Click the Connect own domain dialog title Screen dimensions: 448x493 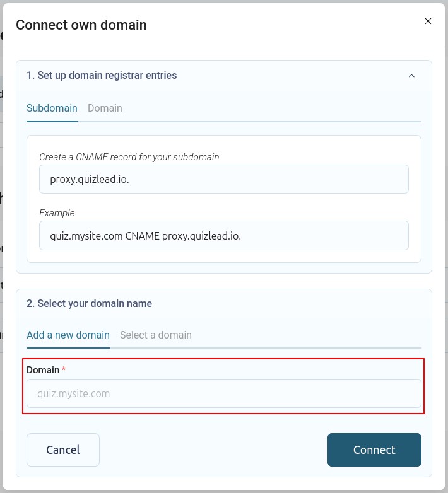point(81,25)
